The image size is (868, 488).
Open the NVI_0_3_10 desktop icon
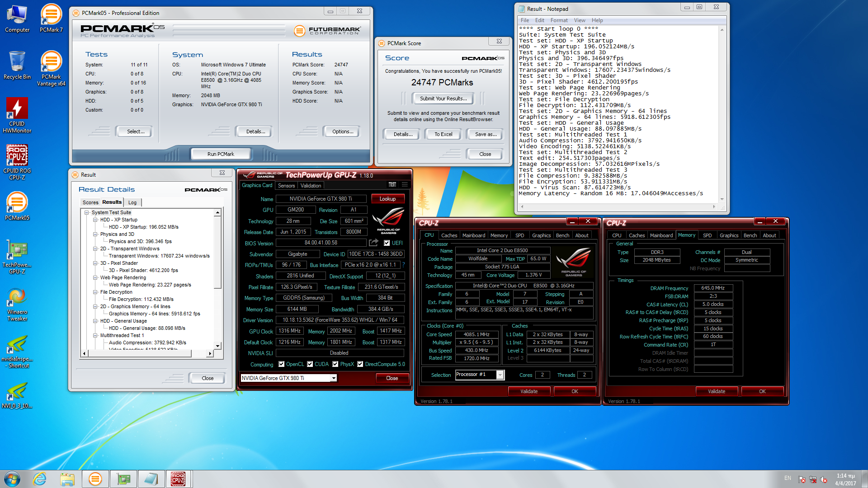tap(17, 394)
